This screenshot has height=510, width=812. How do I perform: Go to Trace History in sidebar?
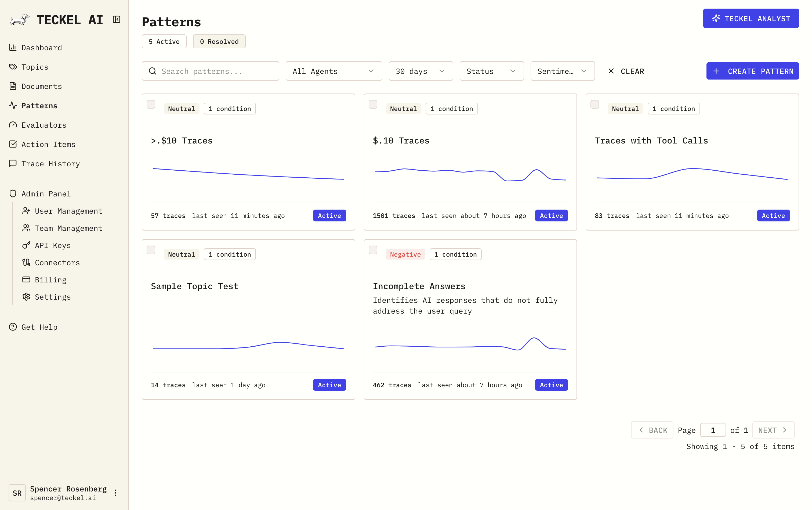click(50, 164)
